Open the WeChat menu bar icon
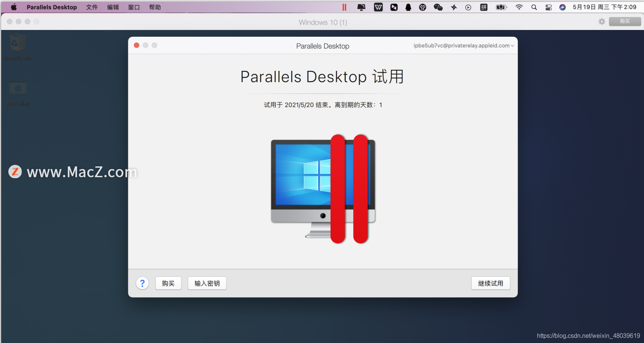 coord(438,7)
